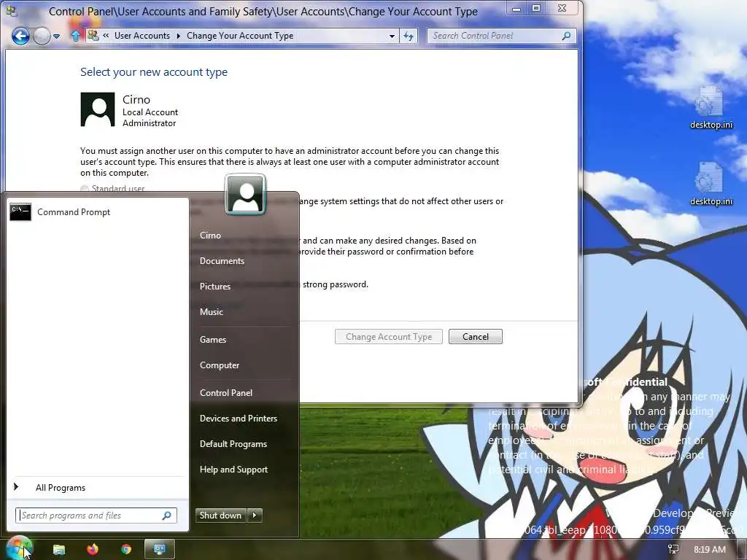This screenshot has height=560, width=747.
Task: Open Computer from Start menu
Action: (x=219, y=365)
